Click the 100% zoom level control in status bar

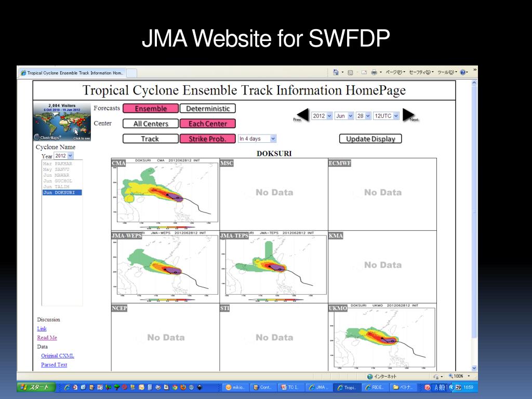tap(459, 376)
